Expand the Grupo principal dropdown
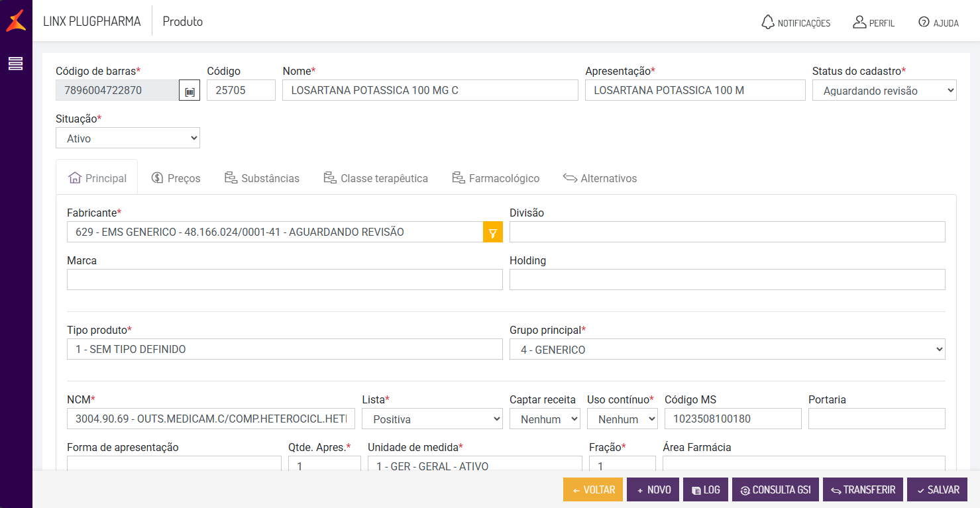Viewport: 980px width, 508px height. point(727,350)
